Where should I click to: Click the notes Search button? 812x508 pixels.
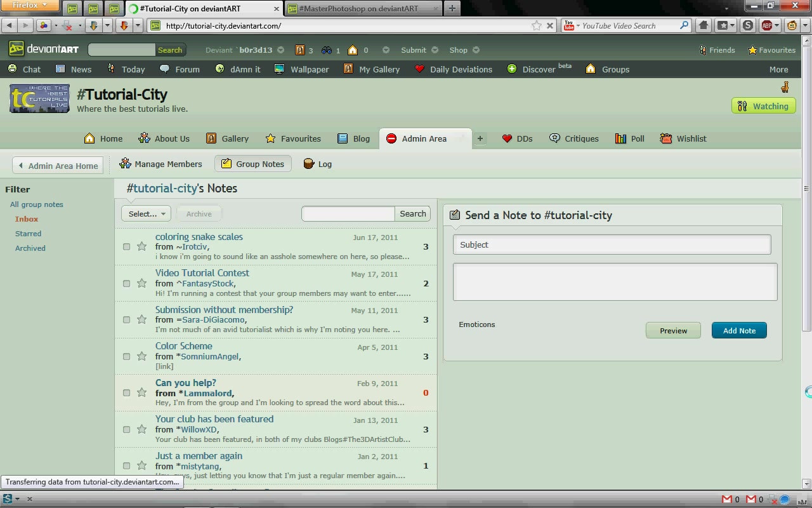(412, 214)
